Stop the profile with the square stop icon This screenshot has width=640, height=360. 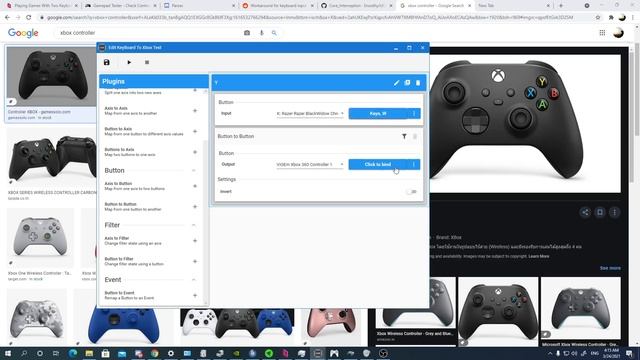[x=147, y=62]
